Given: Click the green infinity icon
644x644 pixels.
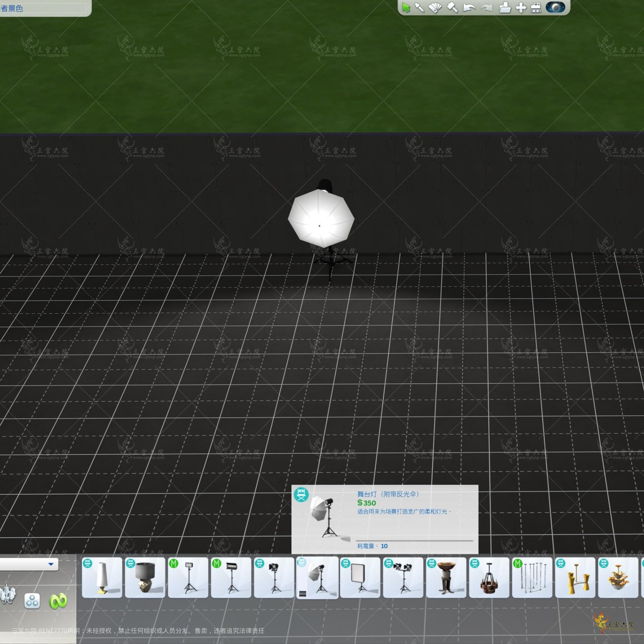Looking at the screenshot, I should 58,601.
